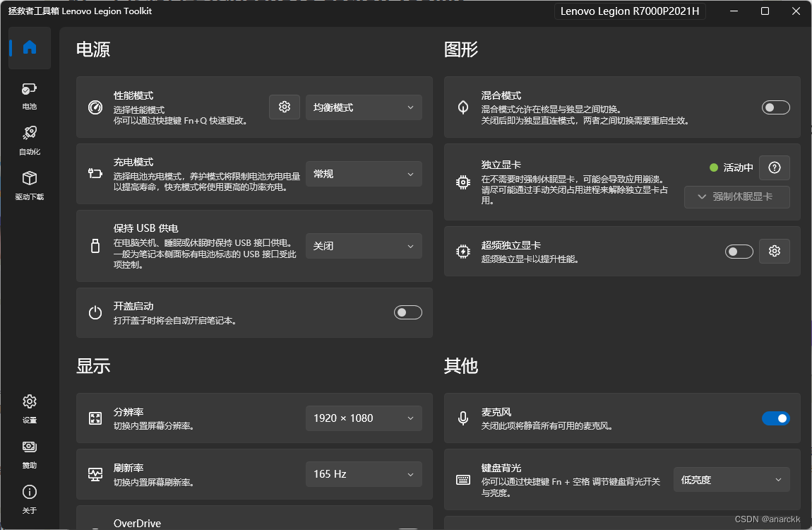Click the 保持 USB 供电 icon

(95, 246)
